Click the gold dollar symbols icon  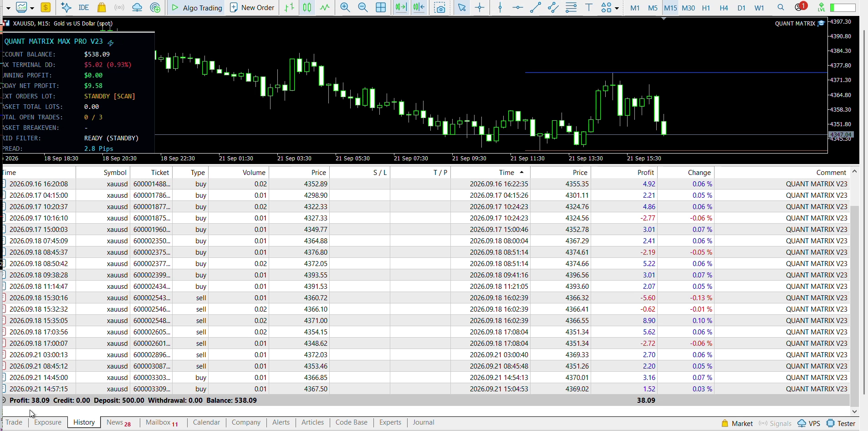click(46, 7)
